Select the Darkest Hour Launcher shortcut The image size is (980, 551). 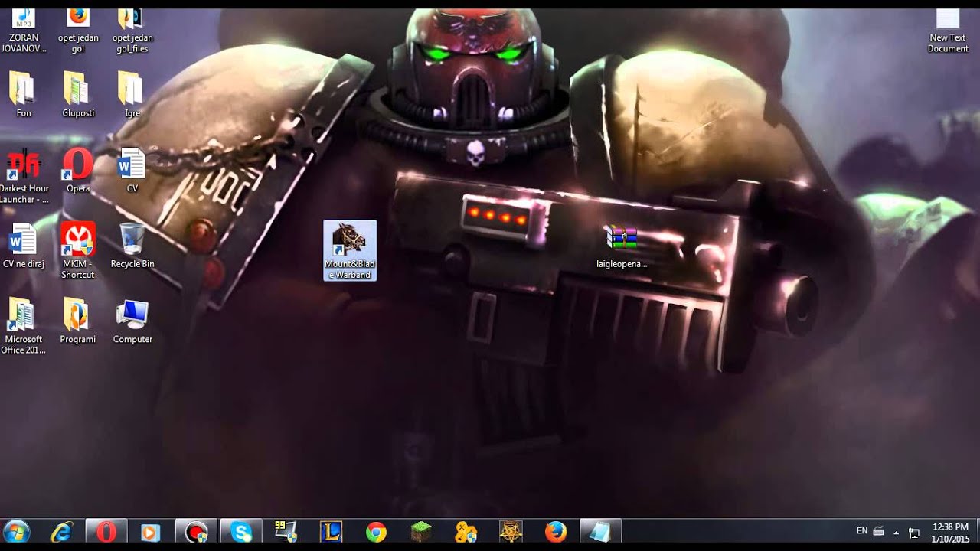tap(24, 176)
